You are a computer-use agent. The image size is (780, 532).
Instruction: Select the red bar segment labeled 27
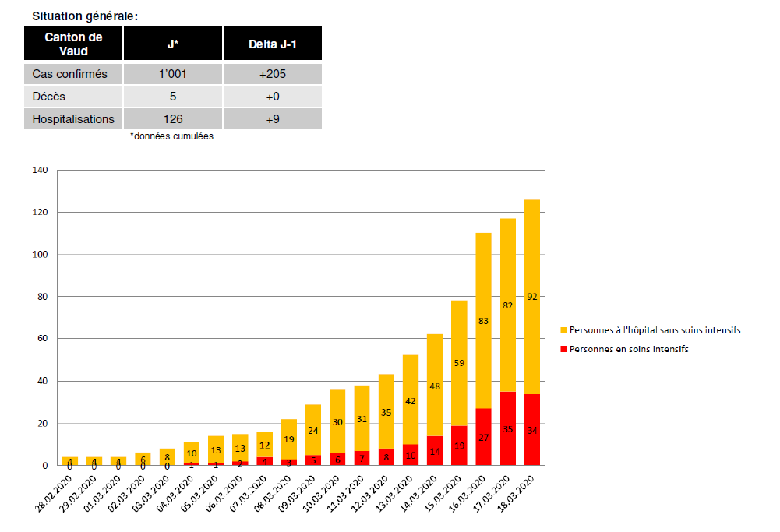coord(483,437)
